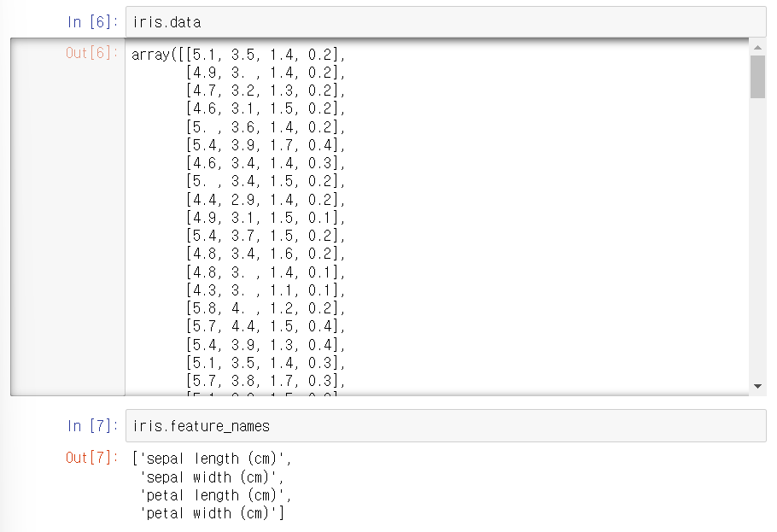This screenshot has height=532, width=777.
Task: Click the array row [4.9, 3.1, 1.5, 0.1]
Action: pyautogui.click(x=265, y=218)
